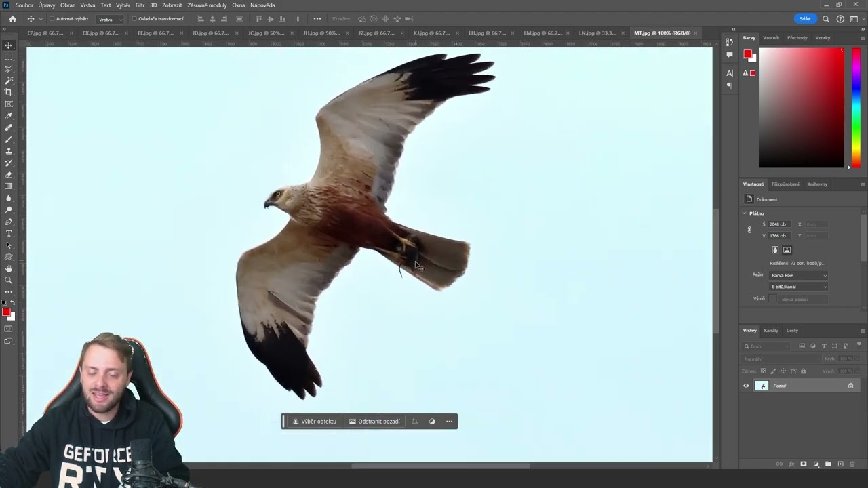The width and height of the screenshot is (868, 488).
Task: Select the Path Selection tool
Action: pyautogui.click(x=9, y=245)
